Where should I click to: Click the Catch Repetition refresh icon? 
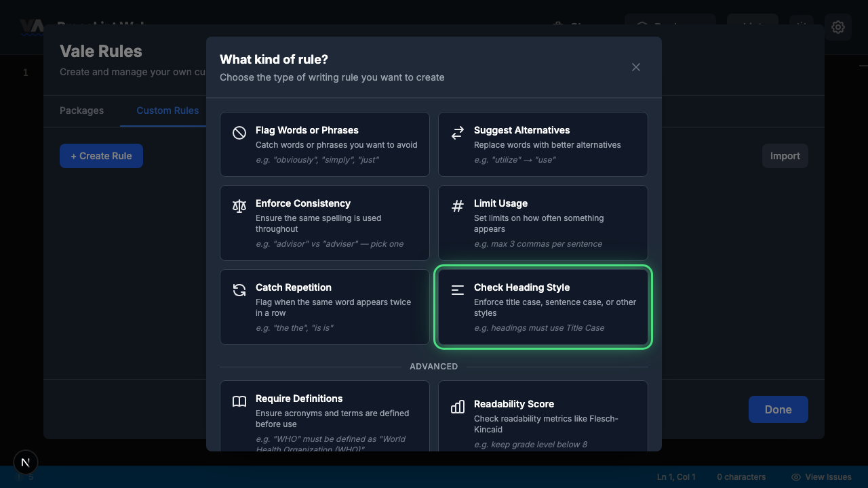click(239, 290)
